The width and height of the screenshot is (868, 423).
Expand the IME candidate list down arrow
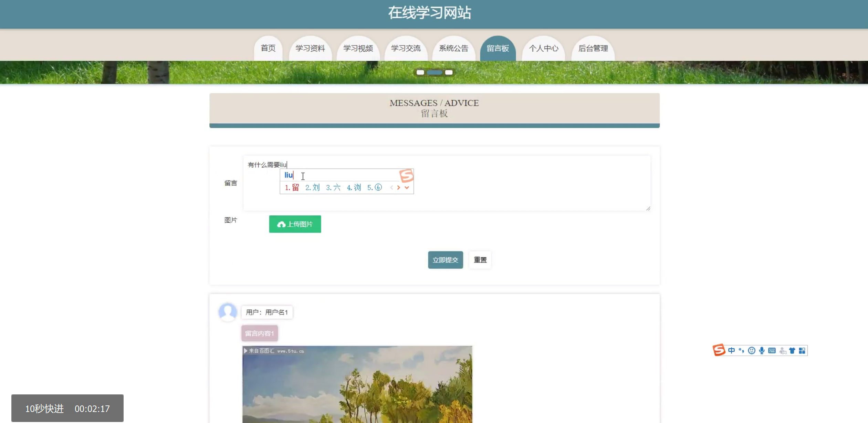(407, 188)
